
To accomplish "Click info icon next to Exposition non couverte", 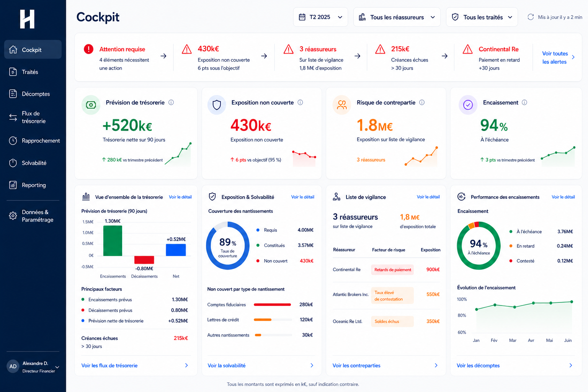I will (300, 102).
